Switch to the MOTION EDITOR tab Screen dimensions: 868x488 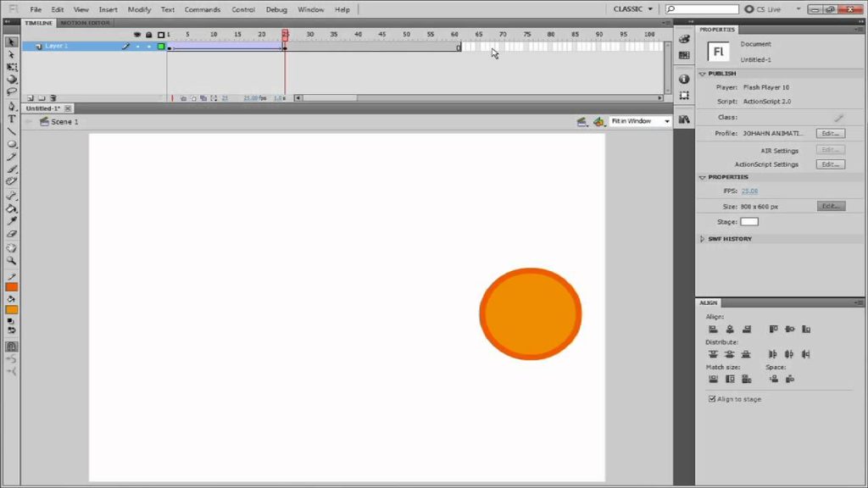tap(86, 23)
